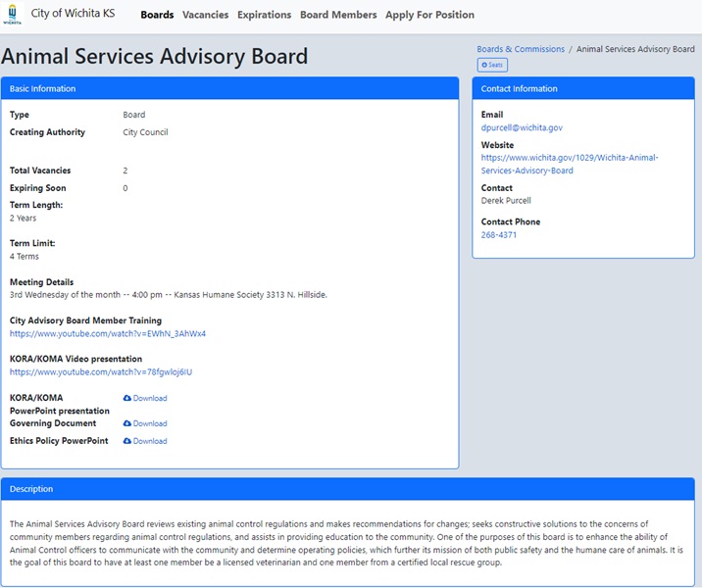Email dpurcell@wichita.gov via the link
702x588 pixels.
(522, 127)
